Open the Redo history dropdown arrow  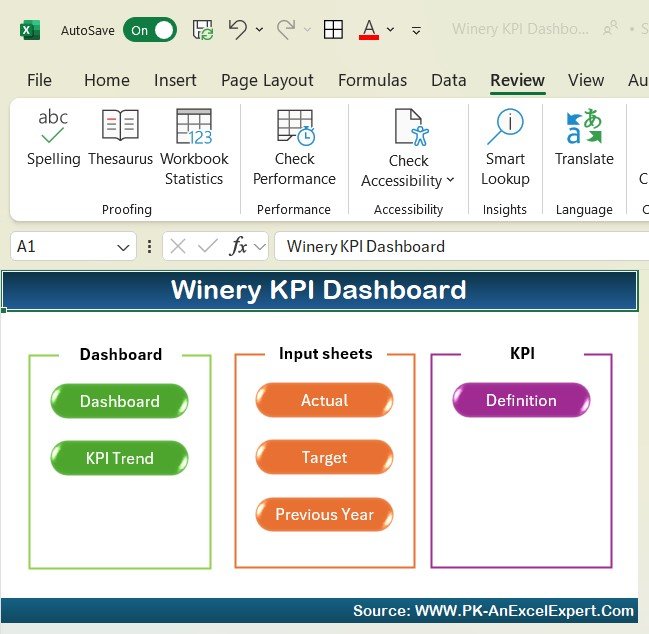308,30
